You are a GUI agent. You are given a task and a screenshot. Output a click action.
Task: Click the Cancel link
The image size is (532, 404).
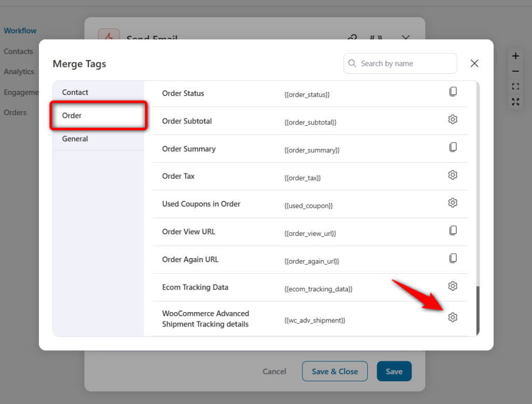pyautogui.click(x=274, y=372)
